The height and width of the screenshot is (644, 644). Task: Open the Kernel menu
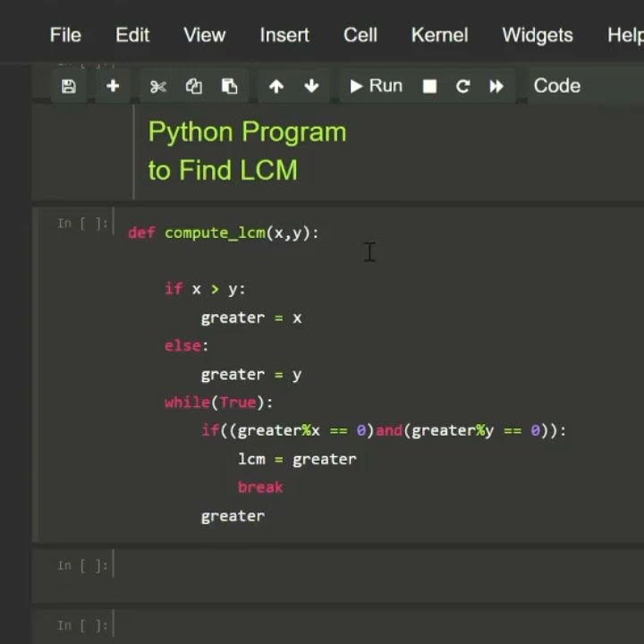coord(439,35)
